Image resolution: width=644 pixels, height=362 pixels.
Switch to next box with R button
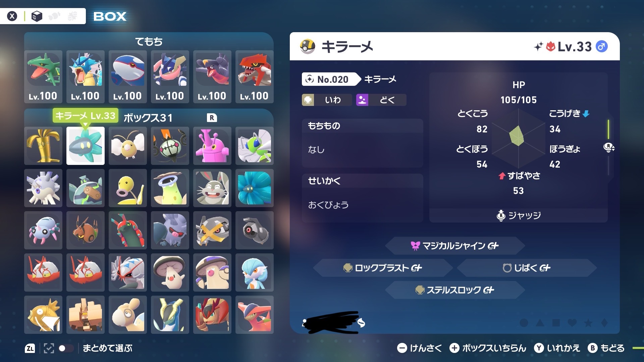tap(212, 118)
